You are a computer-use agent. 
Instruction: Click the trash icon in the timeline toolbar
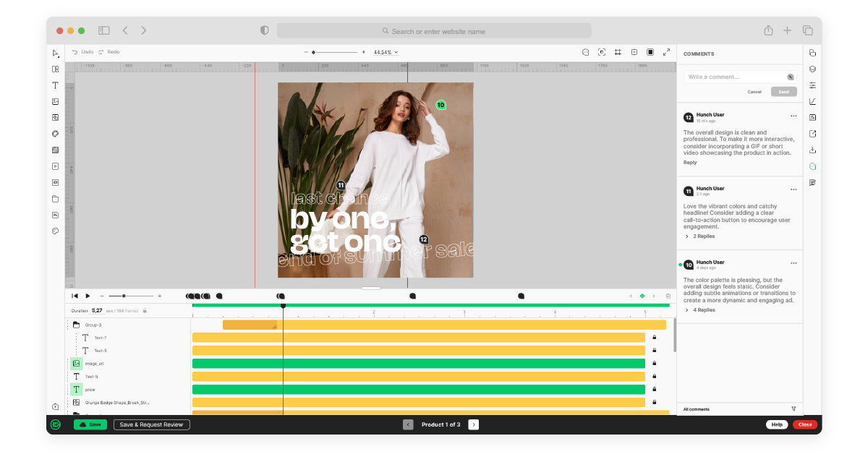[666, 296]
